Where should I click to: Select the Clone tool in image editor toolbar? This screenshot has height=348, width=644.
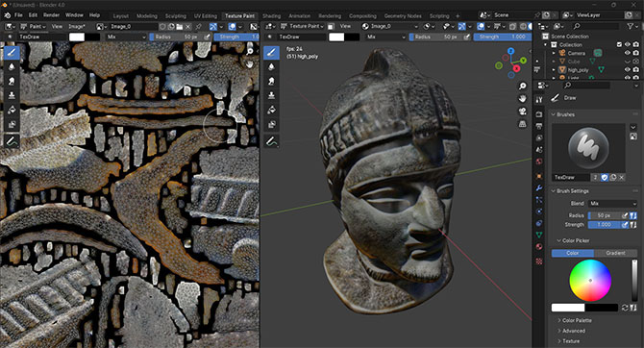[x=12, y=95]
